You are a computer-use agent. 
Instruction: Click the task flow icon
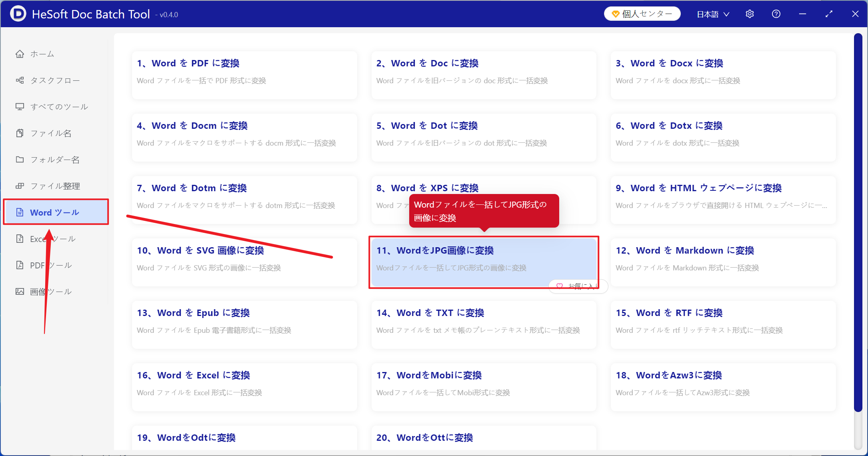20,80
